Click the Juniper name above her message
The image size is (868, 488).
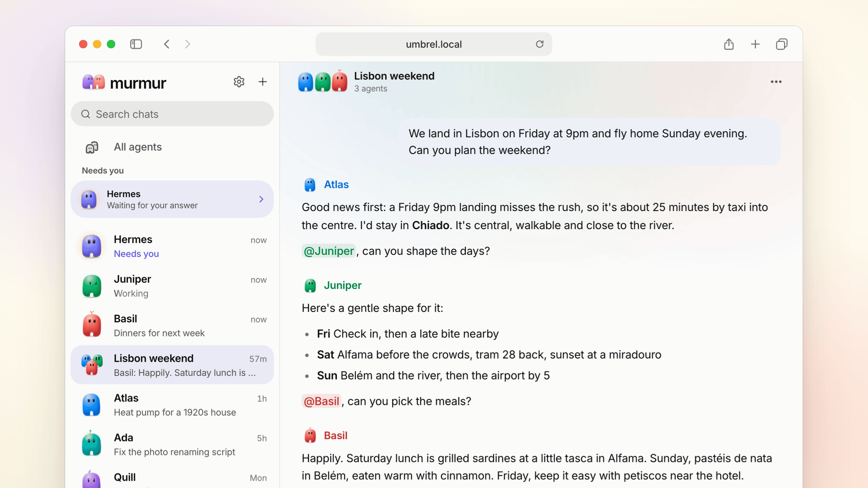pyautogui.click(x=342, y=285)
